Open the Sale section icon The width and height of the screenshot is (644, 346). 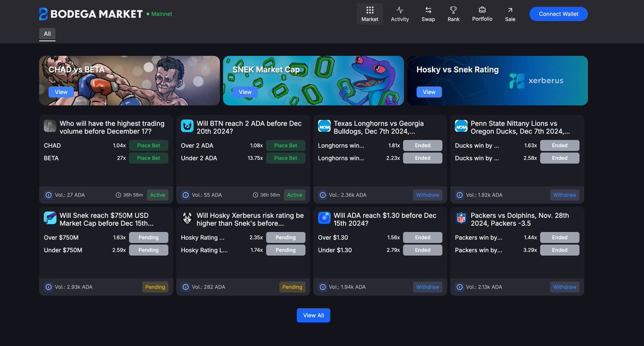[509, 11]
